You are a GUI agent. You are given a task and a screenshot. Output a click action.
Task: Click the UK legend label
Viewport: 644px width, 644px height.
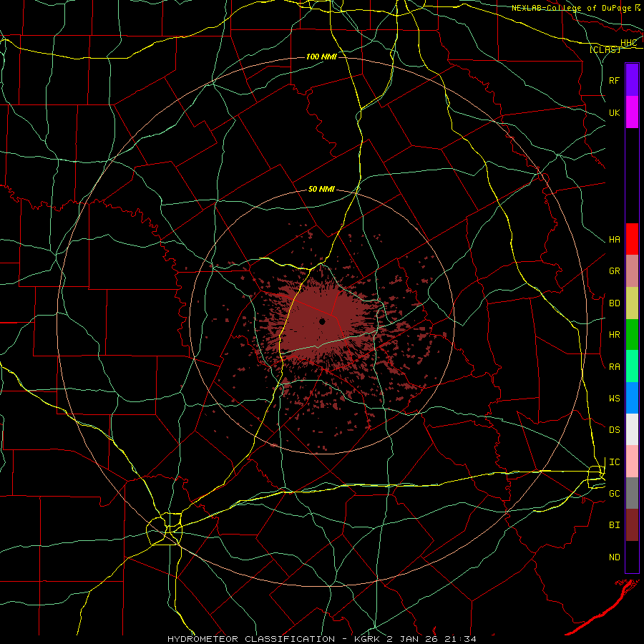[614, 112]
